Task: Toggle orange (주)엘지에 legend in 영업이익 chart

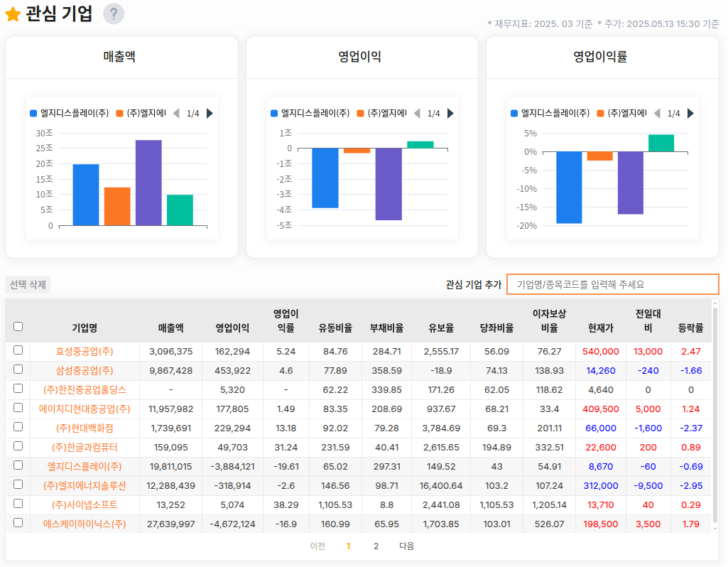Action: (381, 113)
